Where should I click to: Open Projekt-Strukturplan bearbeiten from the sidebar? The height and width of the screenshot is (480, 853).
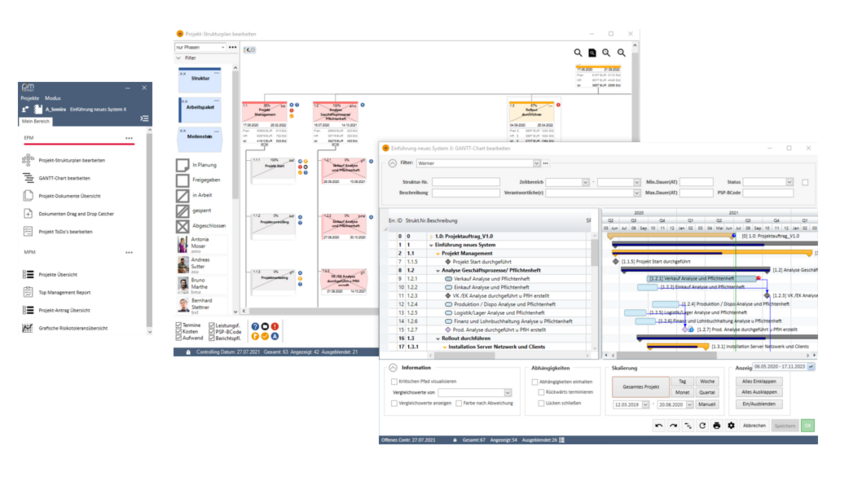click(72, 160)
